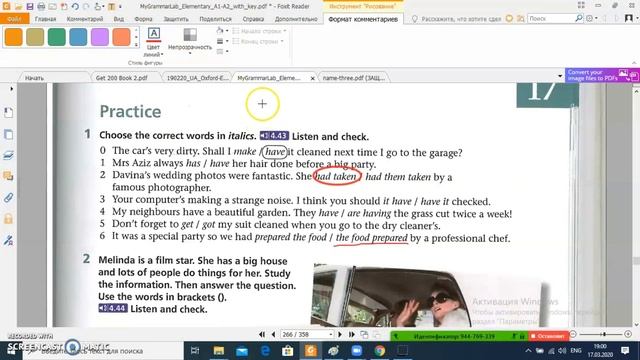Click the Convert your image files to PDFs banner
The image size is (640, 360).
point(602,75)
